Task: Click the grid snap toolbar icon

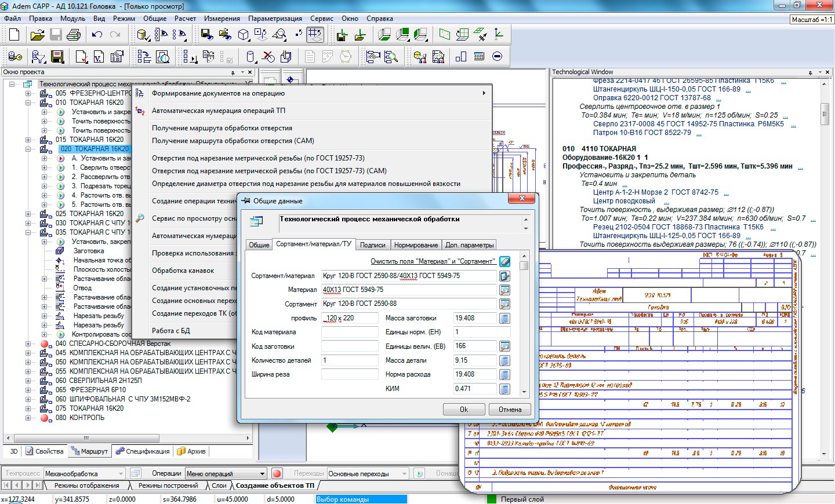Action: [315, 35]
